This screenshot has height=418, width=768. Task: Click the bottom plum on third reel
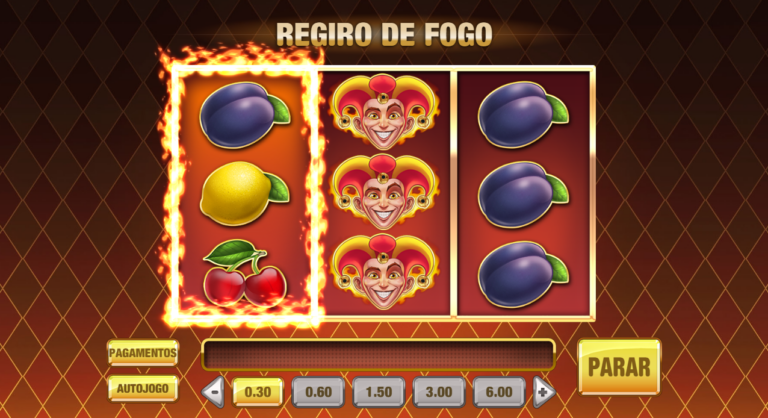tap(523, 274)
